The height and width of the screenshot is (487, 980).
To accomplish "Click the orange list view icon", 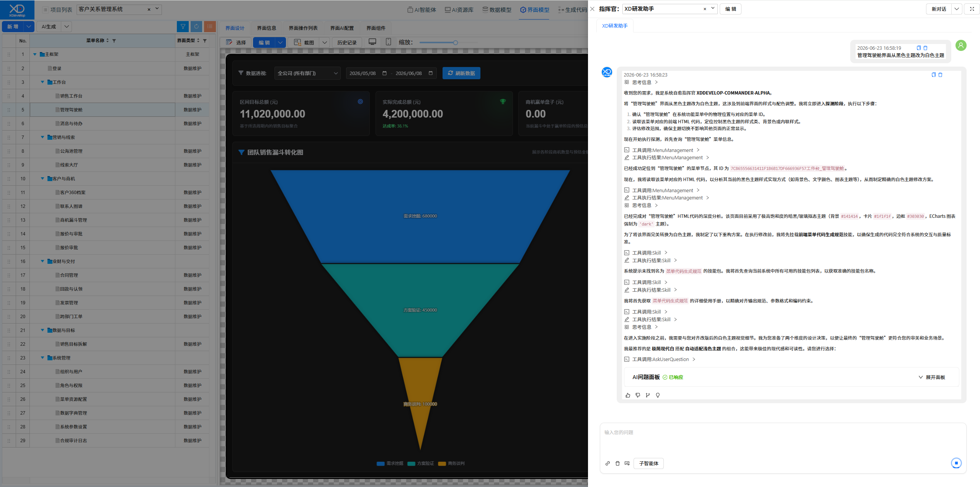I will click(210, 26).
